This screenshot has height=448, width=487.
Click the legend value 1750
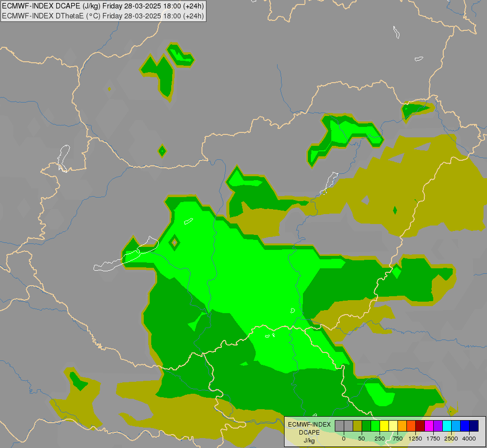(x=433, y=439)
